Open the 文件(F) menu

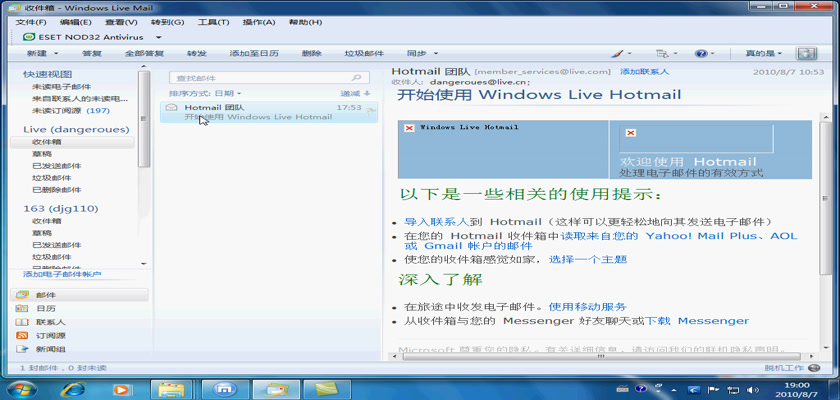[x=31, y=21]
